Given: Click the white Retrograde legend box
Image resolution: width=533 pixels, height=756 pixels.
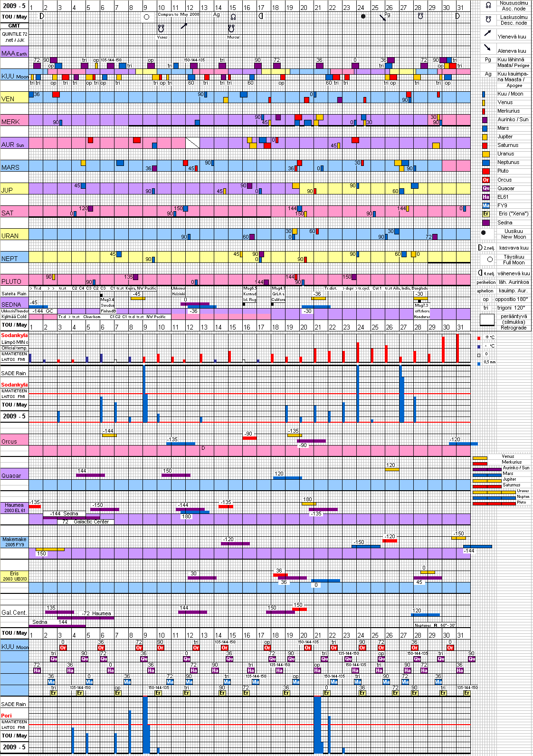Looking at the screenshot, I should pos(487,320).
